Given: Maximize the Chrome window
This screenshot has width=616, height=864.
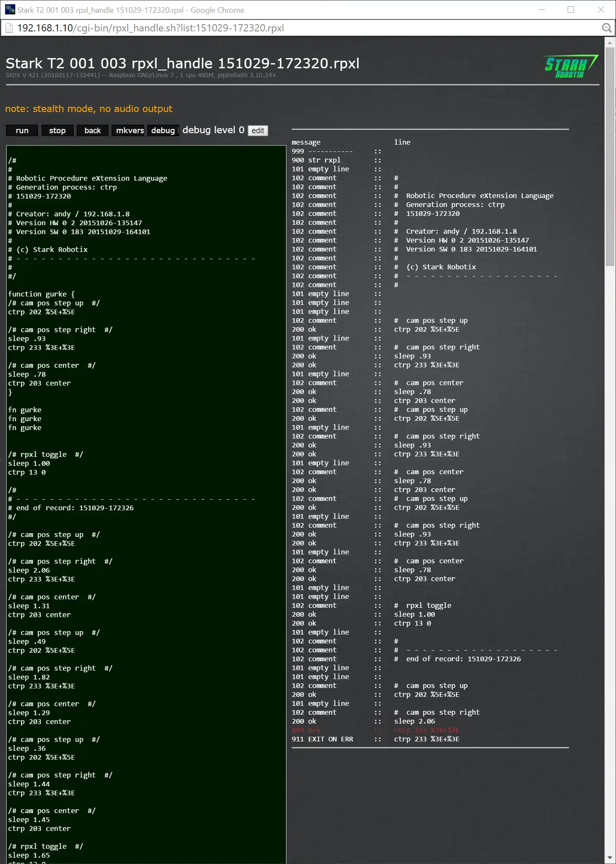Looking at the screenshot, I should click(x=571, y=10).
